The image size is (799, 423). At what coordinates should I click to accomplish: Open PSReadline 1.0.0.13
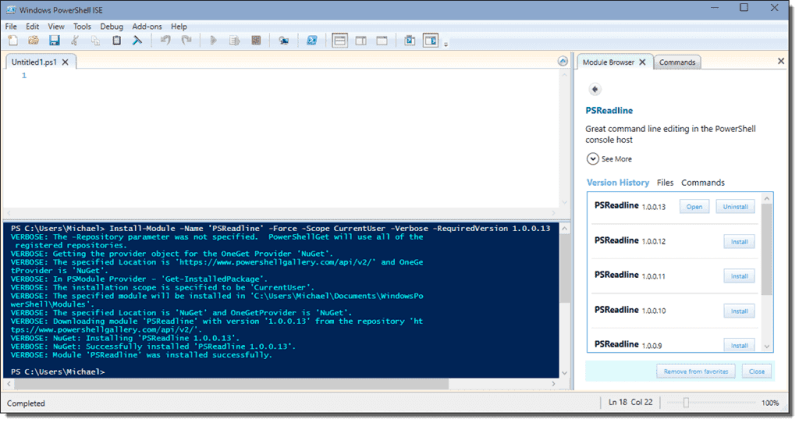(x=694, y=207)
